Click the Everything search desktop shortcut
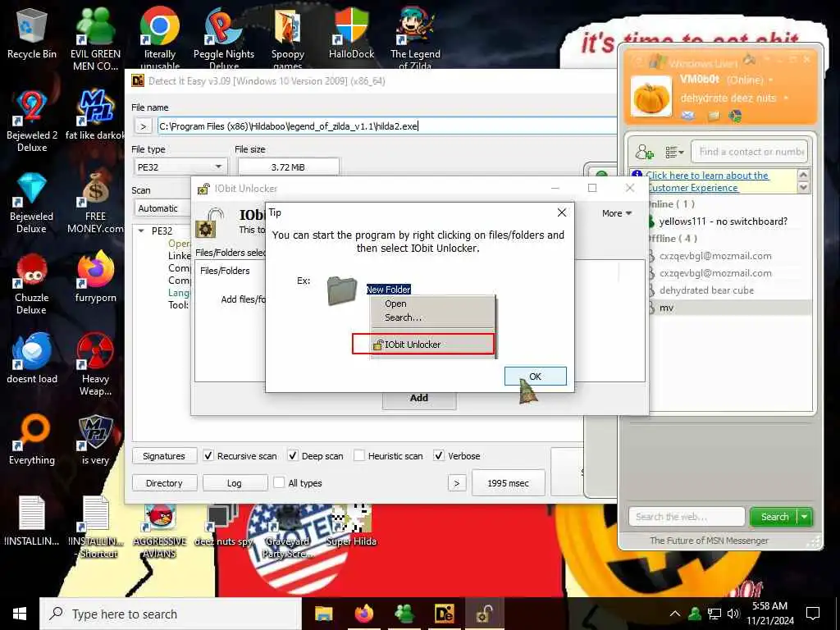This screenshot has width=840, height=630. coord(32,440)
